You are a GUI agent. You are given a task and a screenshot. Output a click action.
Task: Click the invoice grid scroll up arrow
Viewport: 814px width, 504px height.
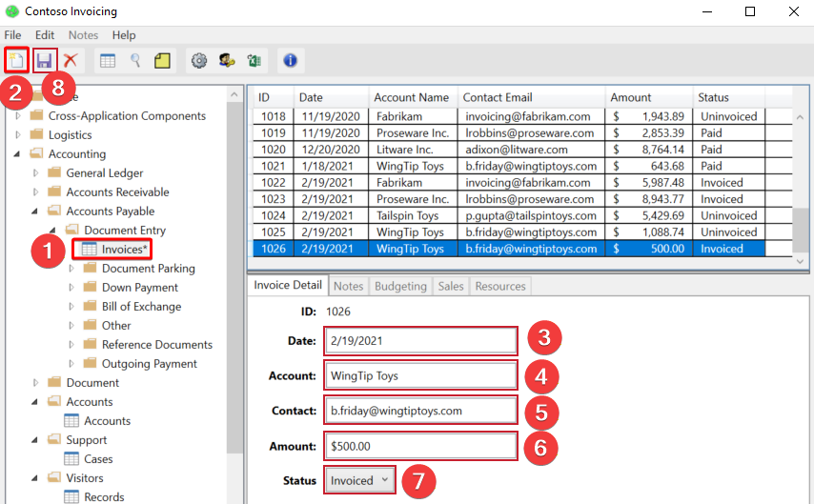pos(800,117)
